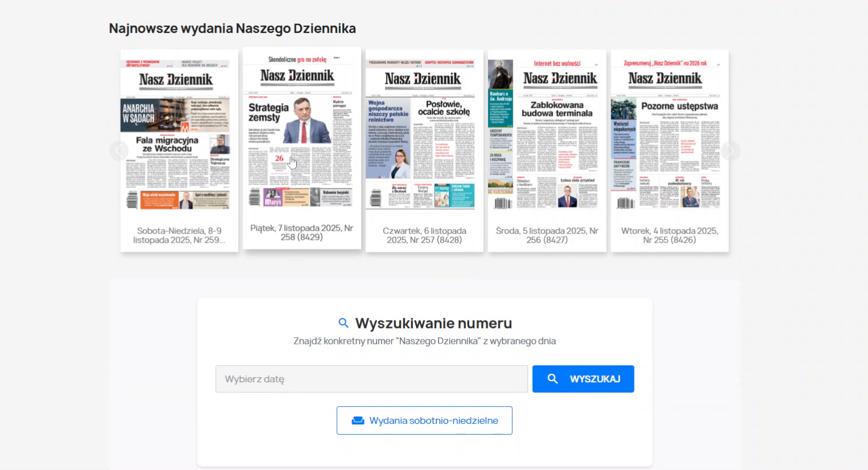Click the magnifier icon inside the WYSZUKAJ button

point(552,378)
